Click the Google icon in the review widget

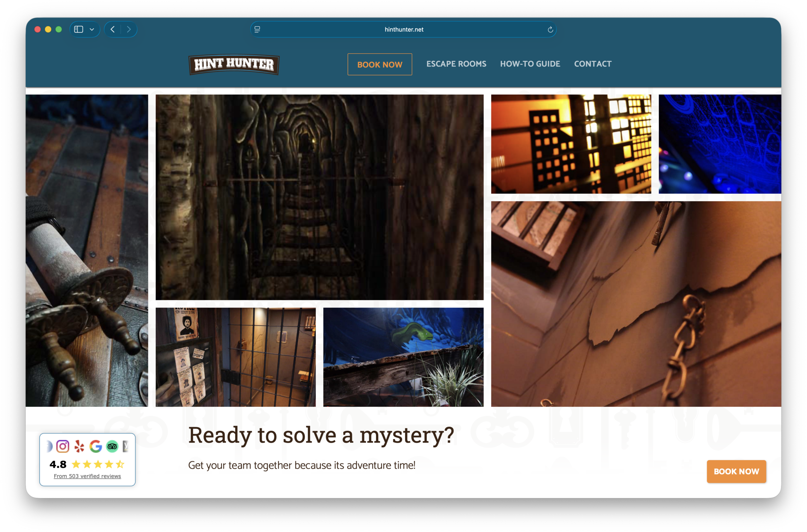96,446
